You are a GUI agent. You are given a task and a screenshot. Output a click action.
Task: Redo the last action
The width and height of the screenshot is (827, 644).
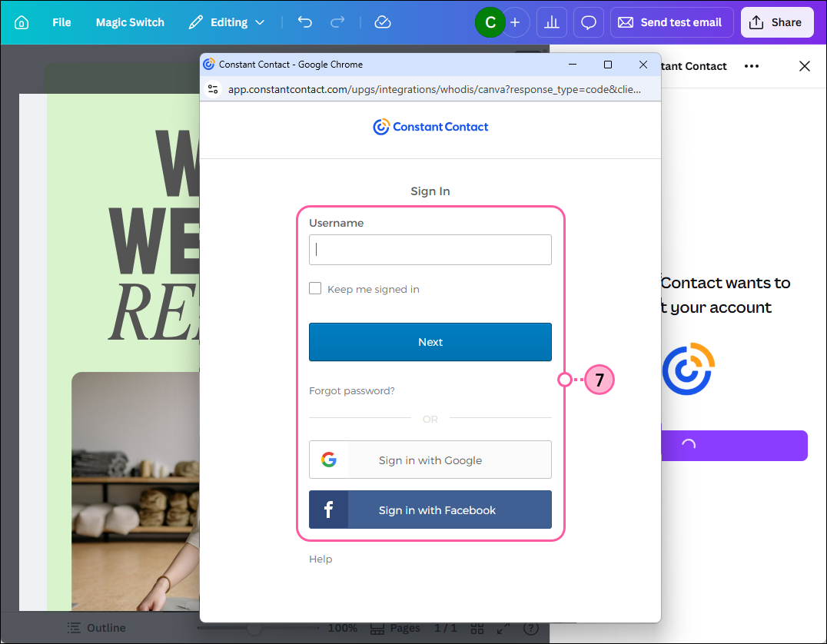337,22
